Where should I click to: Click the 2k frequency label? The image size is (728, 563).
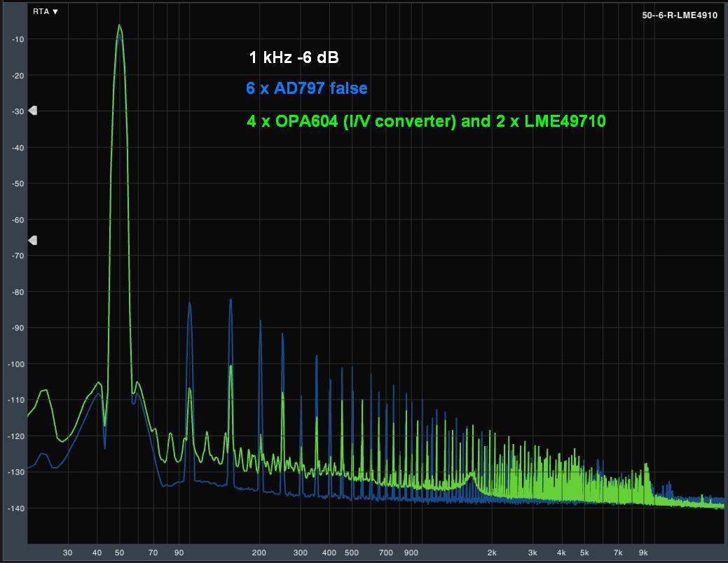tap(492, 552)
